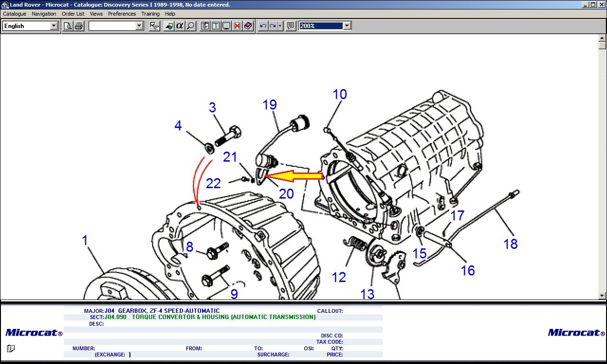Screen dimensions: 607x364
Task: Click the undo arrow icon
Action: [x=263, y=26]
